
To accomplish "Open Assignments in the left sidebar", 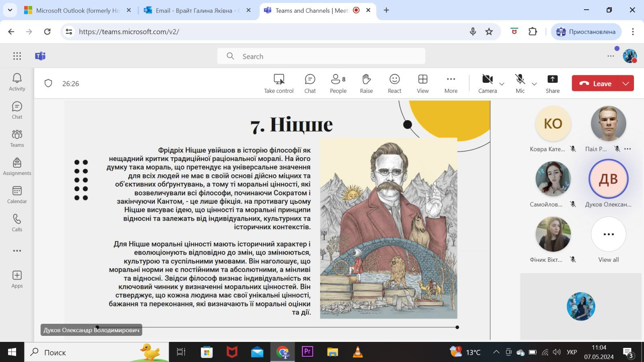I will [x=17, y=167].
